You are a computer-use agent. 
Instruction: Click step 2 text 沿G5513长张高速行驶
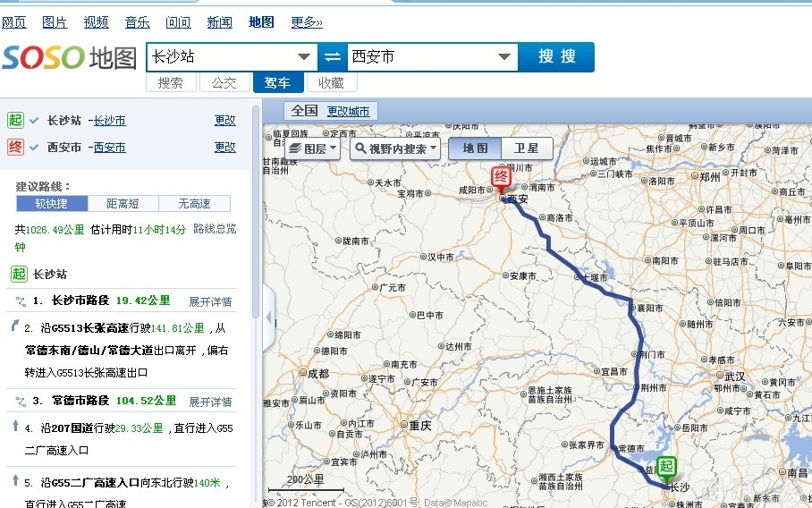96,328
